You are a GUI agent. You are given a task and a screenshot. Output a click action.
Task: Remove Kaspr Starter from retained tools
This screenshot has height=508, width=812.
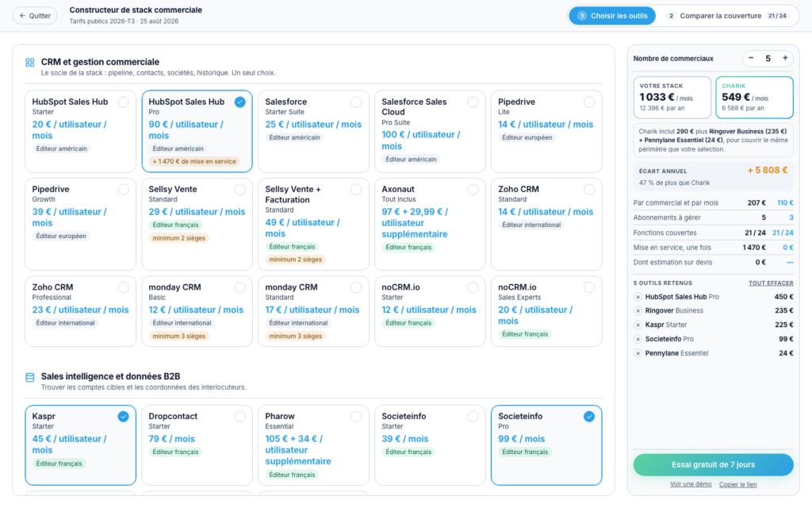[638, 325]
